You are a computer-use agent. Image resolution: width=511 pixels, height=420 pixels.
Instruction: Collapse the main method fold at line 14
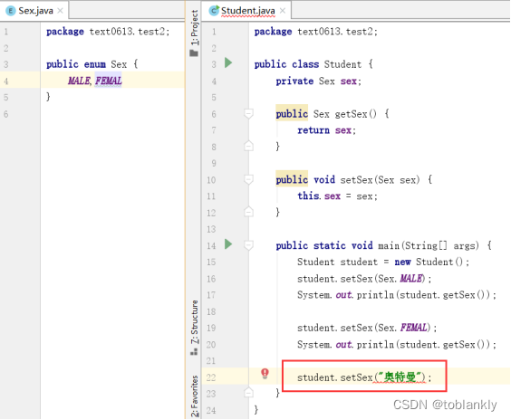[x=248, y=245]
